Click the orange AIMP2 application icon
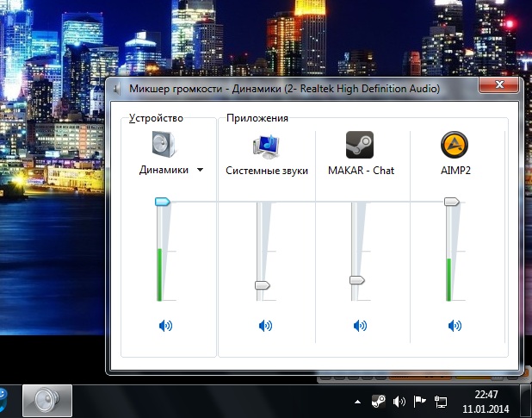 click(x=455, y=145)
